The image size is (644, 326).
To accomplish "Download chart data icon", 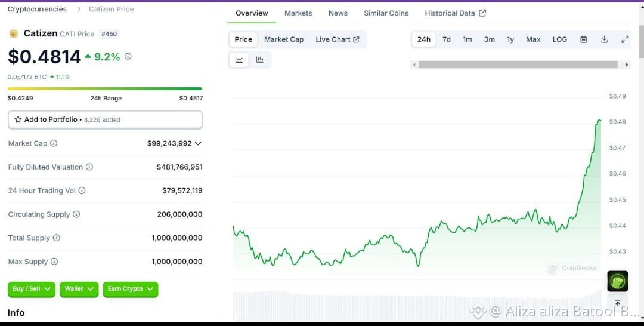I will [x=604, y=39].
